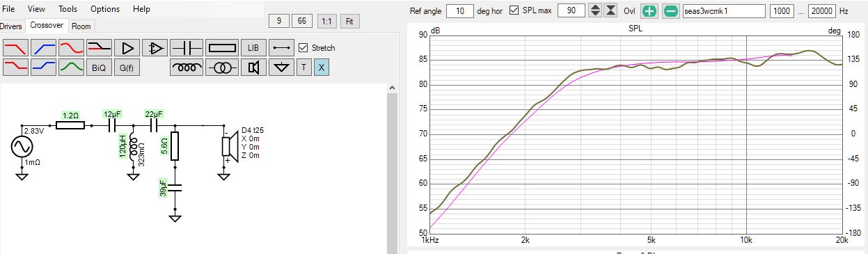The height and width of the screenshot is (254, 868).
Task: Click the 20000 Hz frequency end field
Action: 821,10
